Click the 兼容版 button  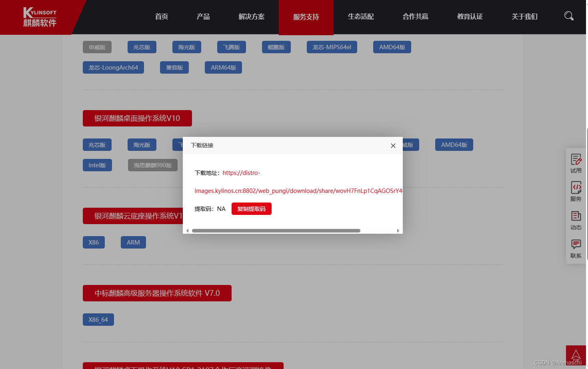pos(174,68)
